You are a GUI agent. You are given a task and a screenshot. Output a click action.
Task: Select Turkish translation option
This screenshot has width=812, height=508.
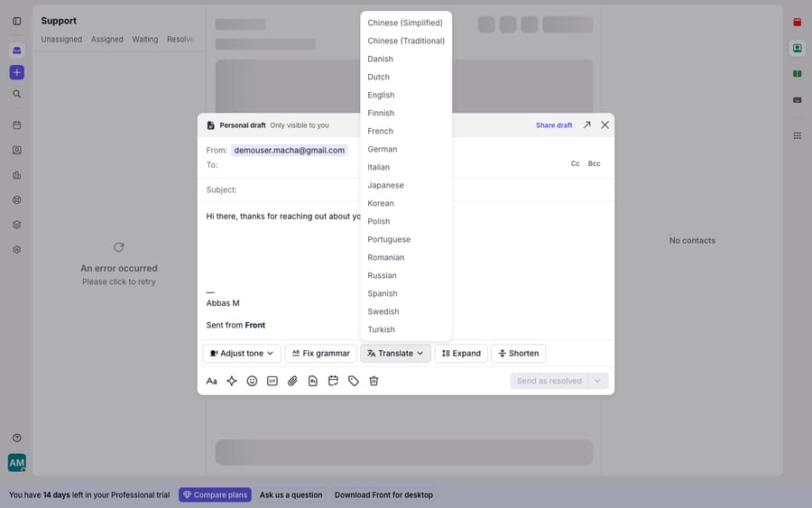[x=406, y=329]
